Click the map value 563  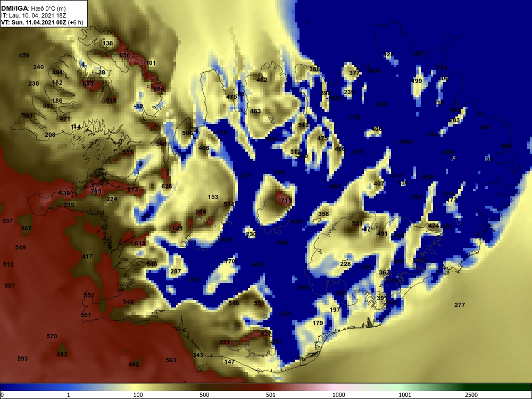pos(171,360)
